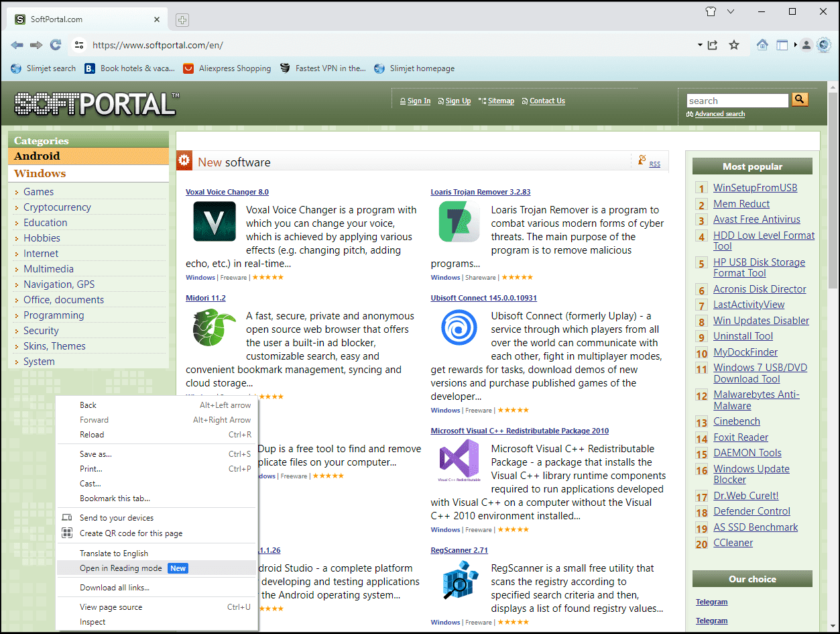Open the CCleaner link in Most popular

(x=733, y=543)
